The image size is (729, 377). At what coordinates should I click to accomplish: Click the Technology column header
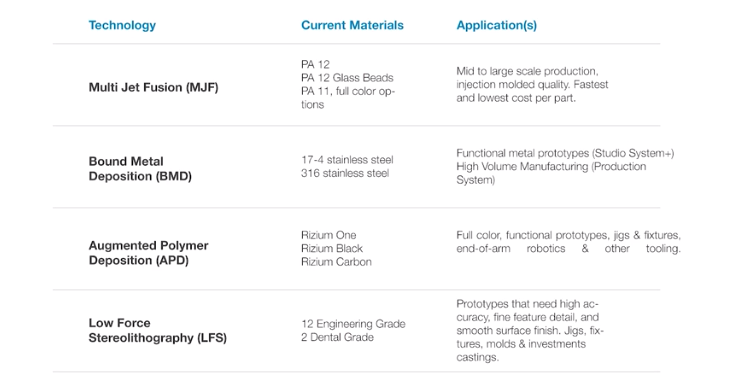tap(122, 26)
